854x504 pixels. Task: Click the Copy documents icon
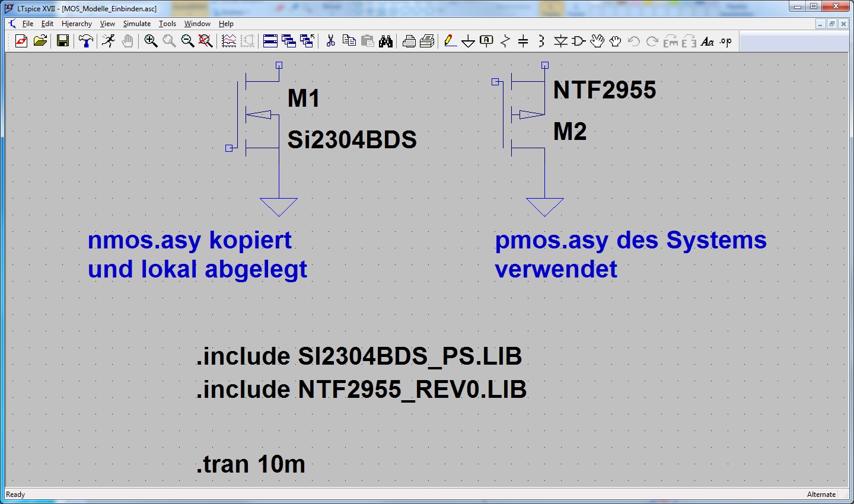point(349,41)
